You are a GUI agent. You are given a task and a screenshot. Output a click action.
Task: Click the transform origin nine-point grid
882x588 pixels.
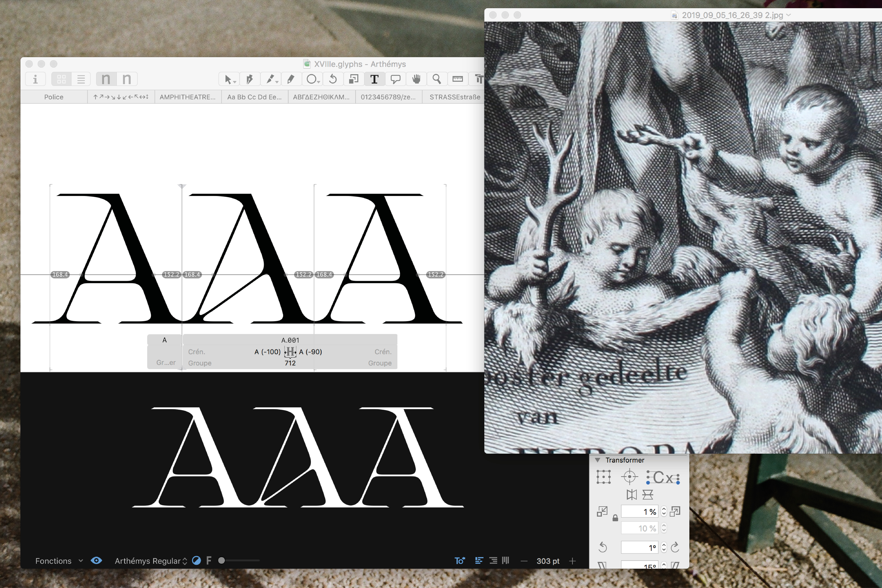coord(603,477)
